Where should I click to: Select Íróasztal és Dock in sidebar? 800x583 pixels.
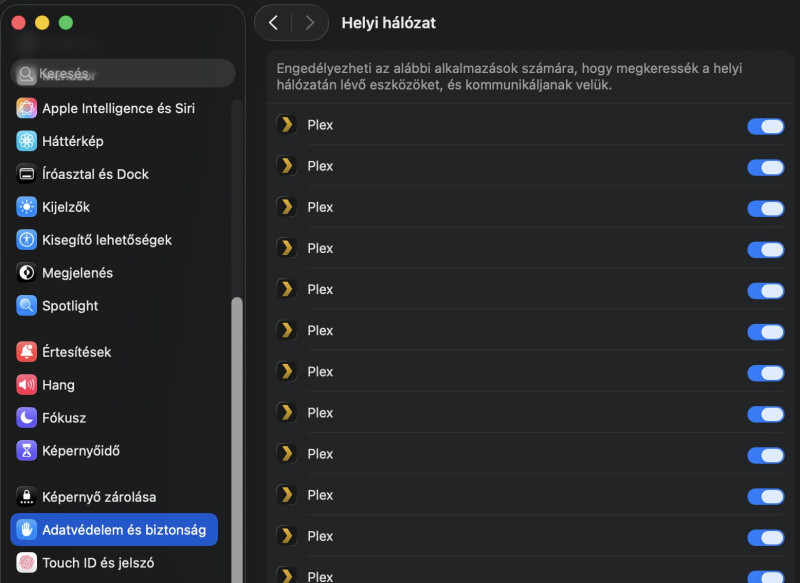coord(115,174)
